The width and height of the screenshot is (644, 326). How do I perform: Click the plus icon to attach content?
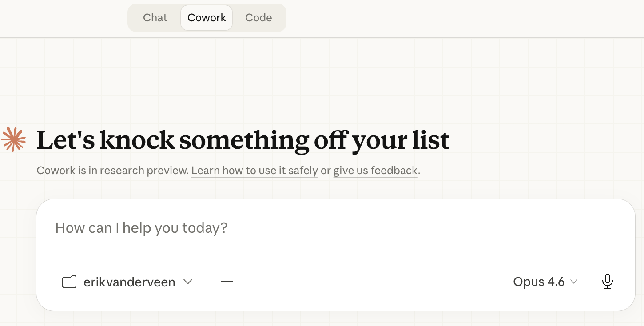point(227,282)
